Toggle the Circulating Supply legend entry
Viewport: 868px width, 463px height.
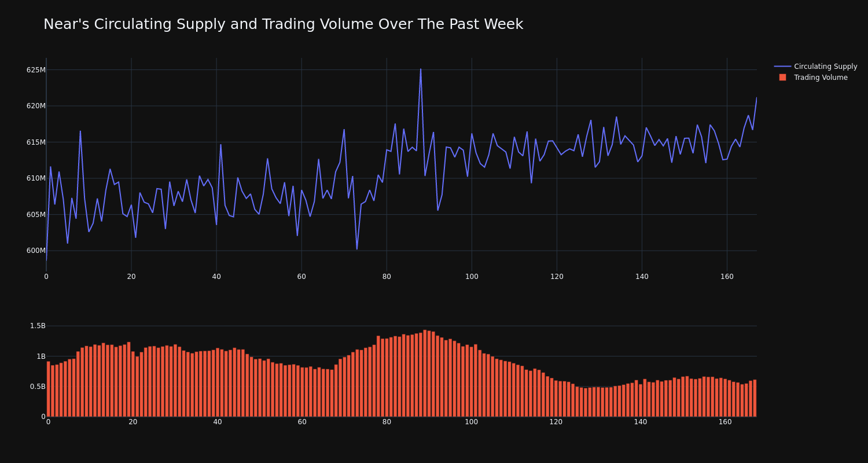click(815, 67)
